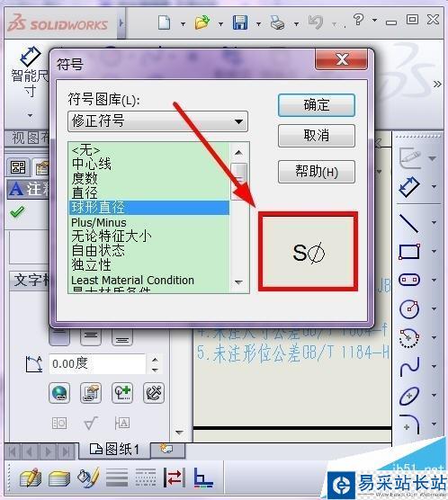The image size is (448, 500).
Task: Click the 取消 button
Action: (x=317, y=136)
